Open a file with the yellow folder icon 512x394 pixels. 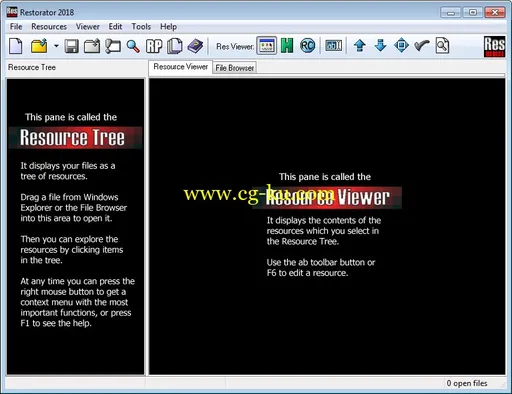(x=39, y=46)
